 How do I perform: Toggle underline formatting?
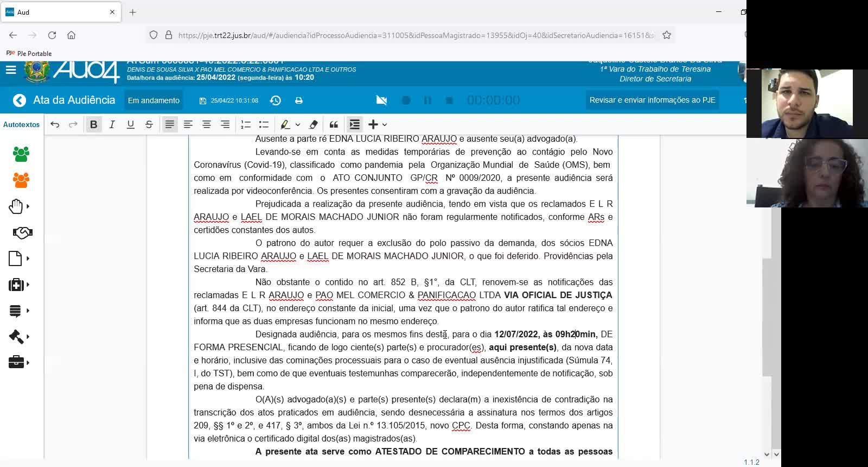[131, 124]
